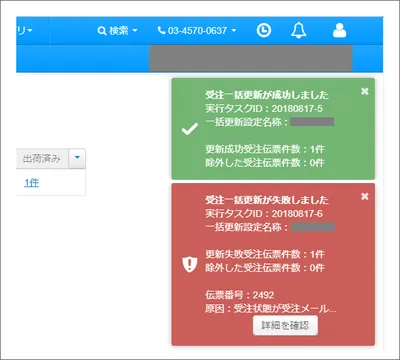
Task: Click the warning shield in the failure alert
Action: pyautogui.click(x=190, y=264)
